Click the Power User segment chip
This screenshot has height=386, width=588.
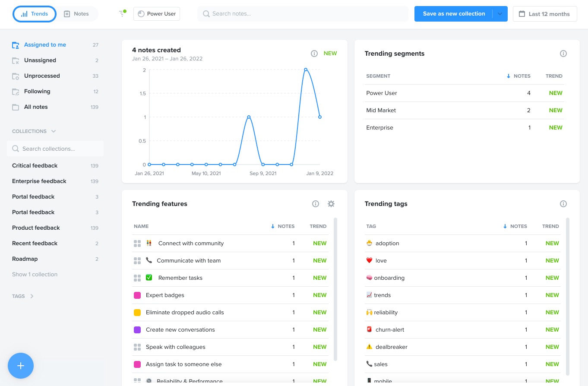(156, 13)
